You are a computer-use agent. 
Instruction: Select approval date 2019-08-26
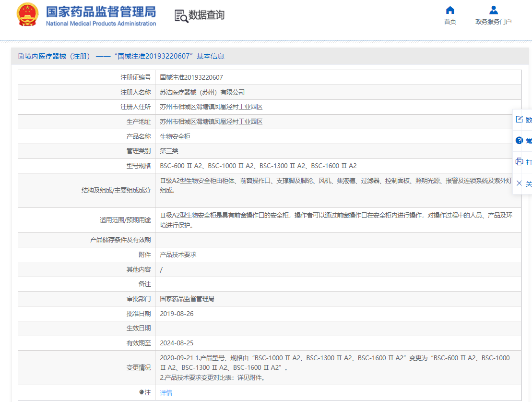coord(177,314)
